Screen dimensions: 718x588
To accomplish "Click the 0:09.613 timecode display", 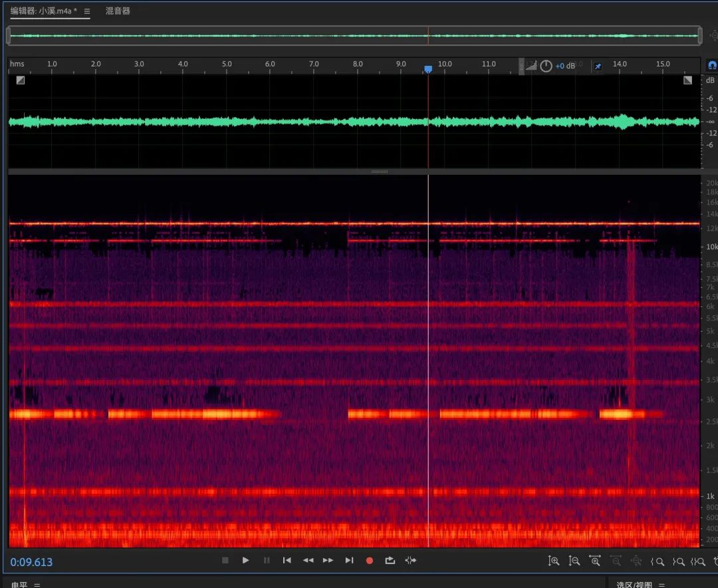I will pos(32,562).
